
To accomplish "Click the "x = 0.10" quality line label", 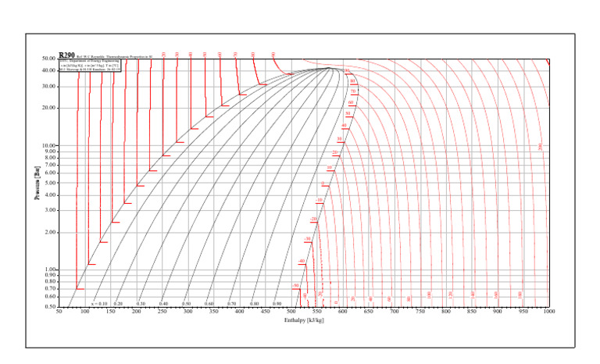I will tap(99, 304).
